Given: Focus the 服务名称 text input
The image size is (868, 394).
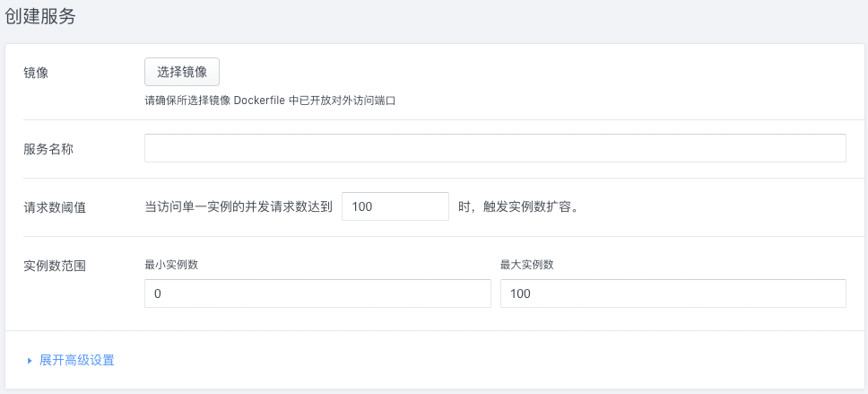Looking at the screenshot, I should (x=495, y=148).
